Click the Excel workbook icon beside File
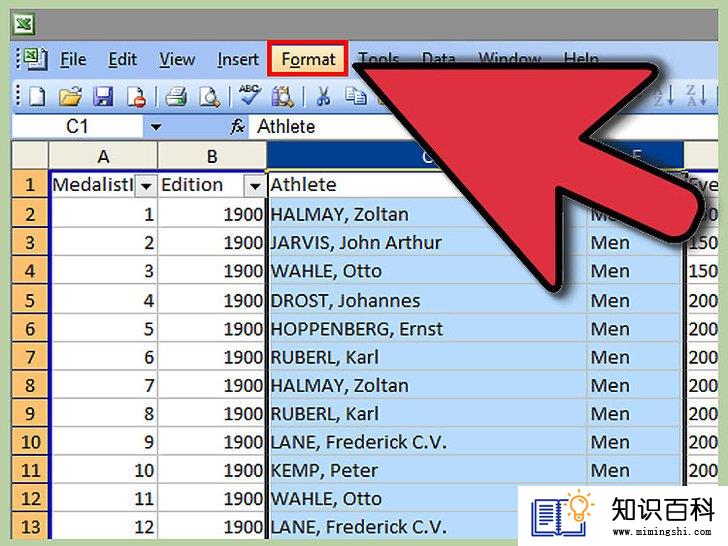 click(x=35, y=59)
